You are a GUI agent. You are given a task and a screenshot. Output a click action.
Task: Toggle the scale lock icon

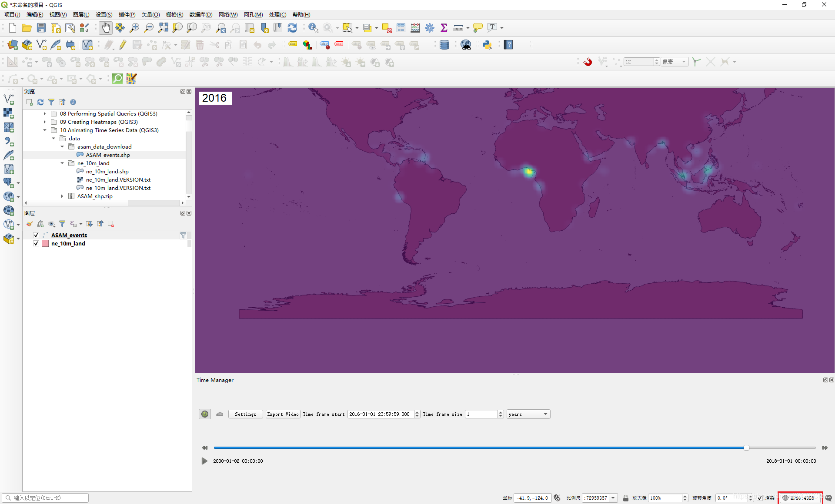[x=625, y=498]
